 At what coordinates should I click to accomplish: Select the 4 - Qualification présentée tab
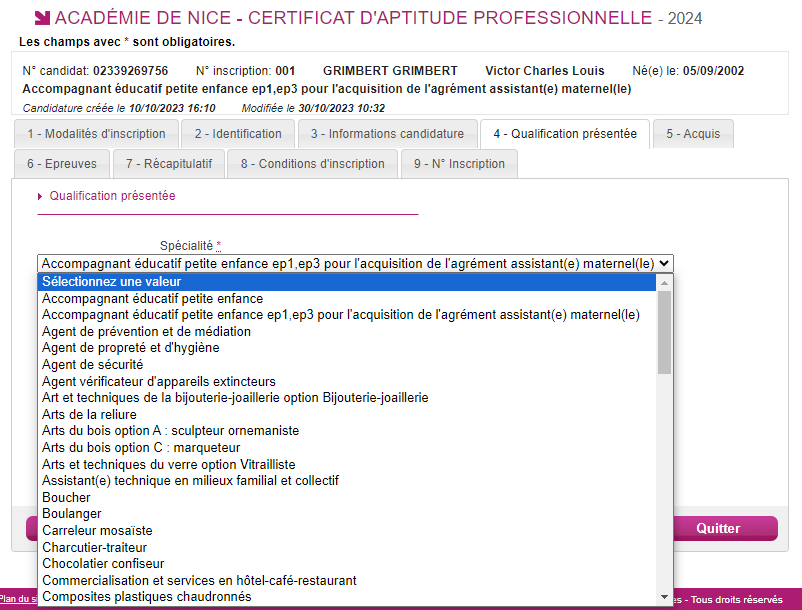(x=565, y=134)
